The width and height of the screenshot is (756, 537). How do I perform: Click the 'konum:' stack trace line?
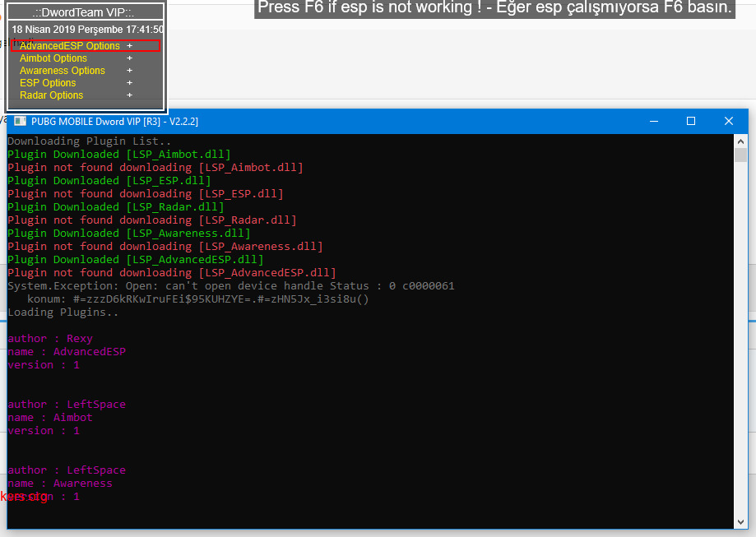(197, 299)
